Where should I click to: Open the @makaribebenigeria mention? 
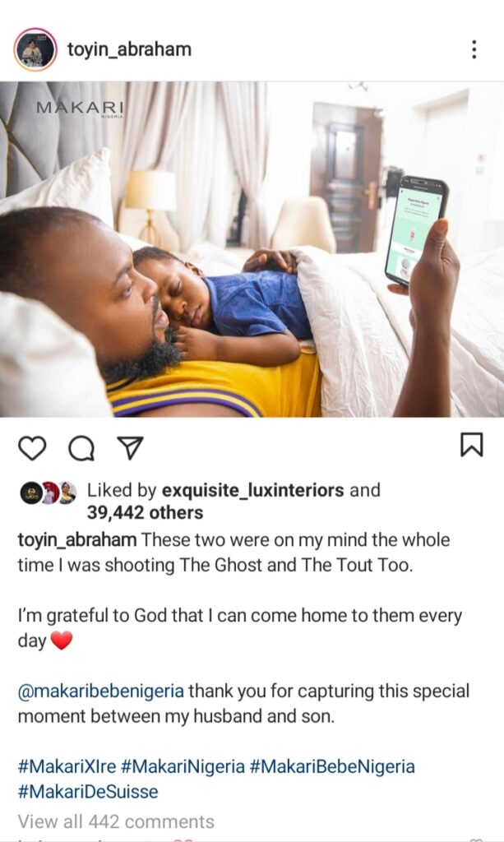coord(101,691)
